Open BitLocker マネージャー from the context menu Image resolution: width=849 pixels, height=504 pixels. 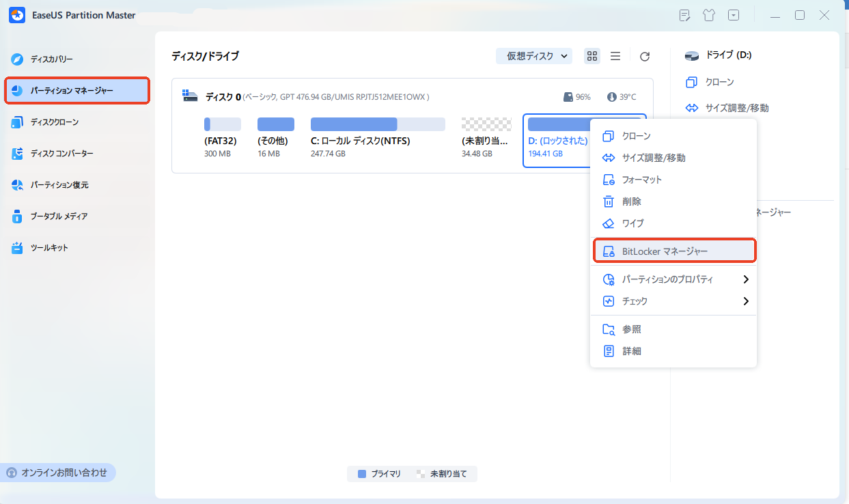(x=673, y=251)
